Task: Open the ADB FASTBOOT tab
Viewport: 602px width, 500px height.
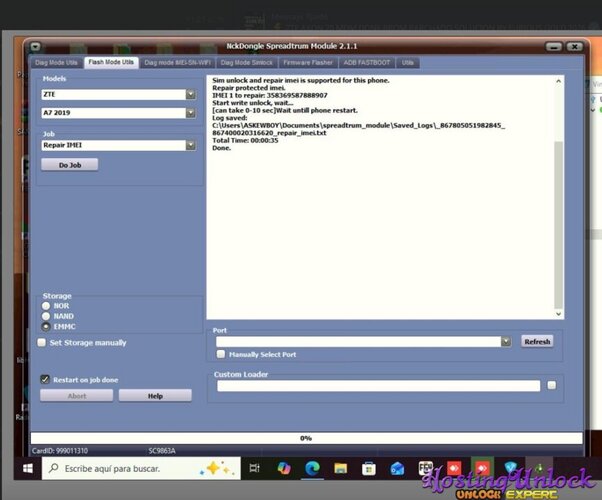Action: click(367, 63)
